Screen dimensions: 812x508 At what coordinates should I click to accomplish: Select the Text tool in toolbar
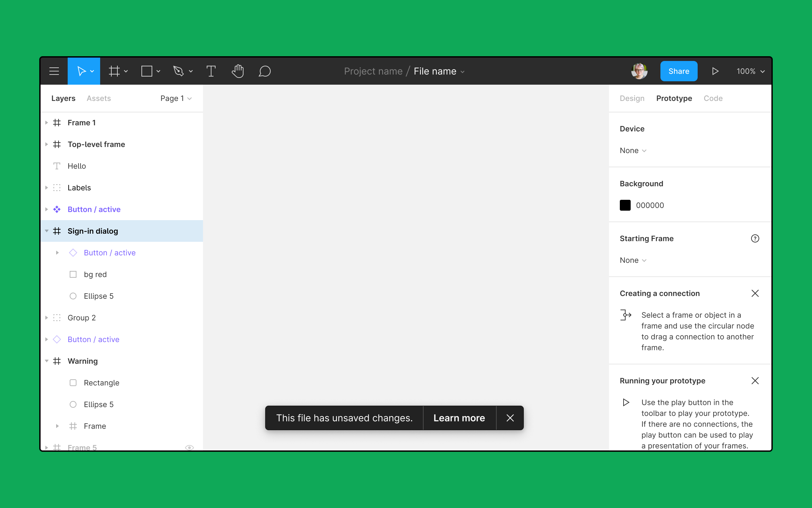pos(210,71)
